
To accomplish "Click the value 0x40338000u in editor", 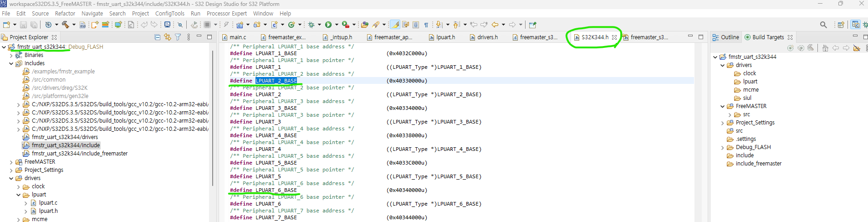I will click(x=407, y=135).
